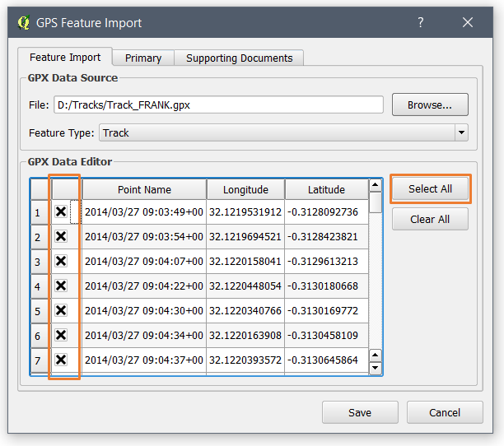The image size is (504, 446).
Task: Uncheck the checkbox for point row 1
Action: (x=61, y=211)
